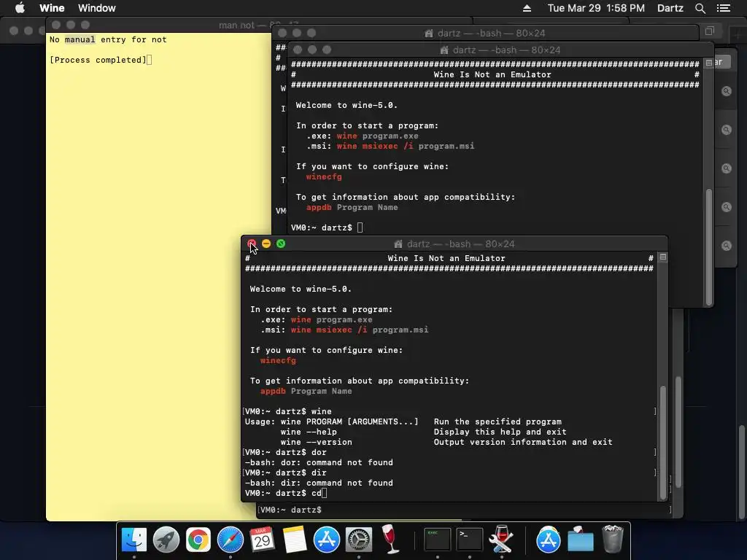Image resolution: width=747 pixels, height=560 pixels.
Task: Click the Terminal prompt icon in the Dock
Action: tap(469, 540)
